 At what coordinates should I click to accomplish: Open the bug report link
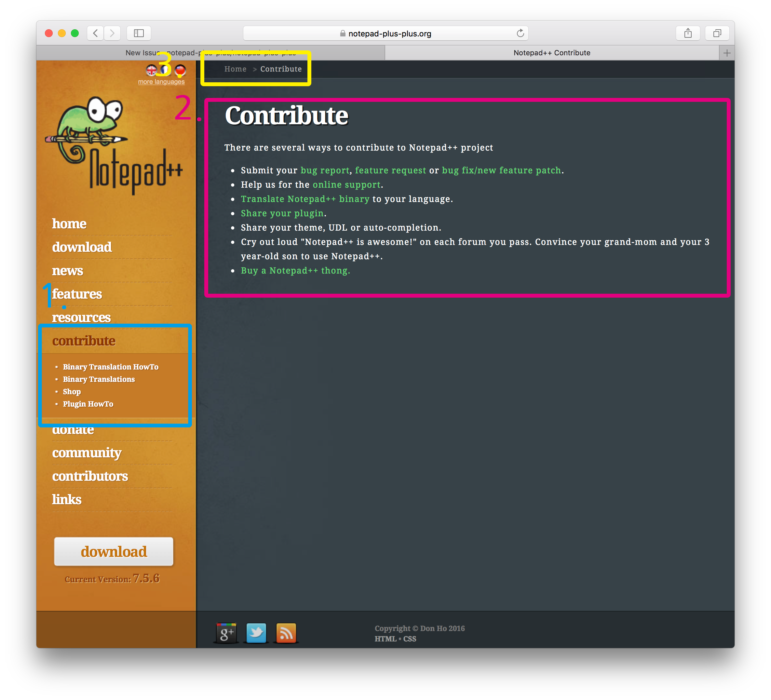(x=325, y=170)
